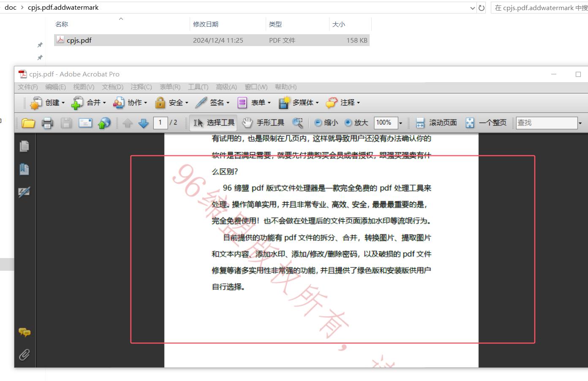Open the 协作 collaborate dropdown
588x381 pixels.
click(x=130, y=103)
